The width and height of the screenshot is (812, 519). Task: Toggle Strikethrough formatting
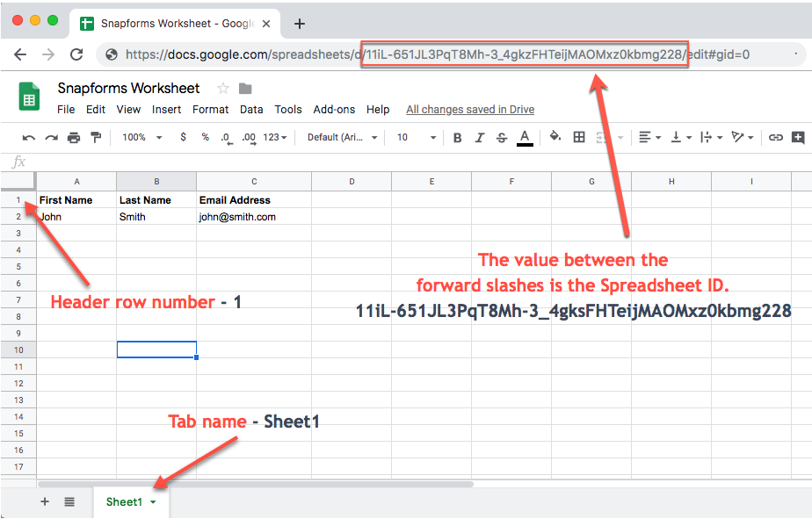(x=502, y=138)
